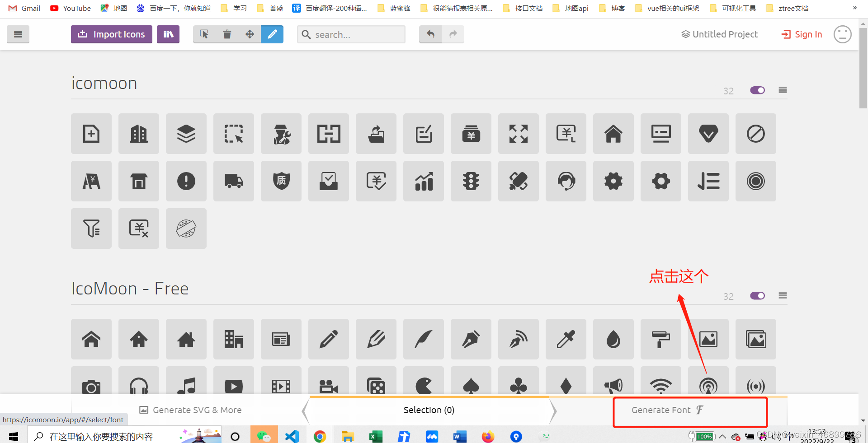Switch to Generate SVG & More tab
The height and width of the screenshot is (443, 868).
click(190, 410)
